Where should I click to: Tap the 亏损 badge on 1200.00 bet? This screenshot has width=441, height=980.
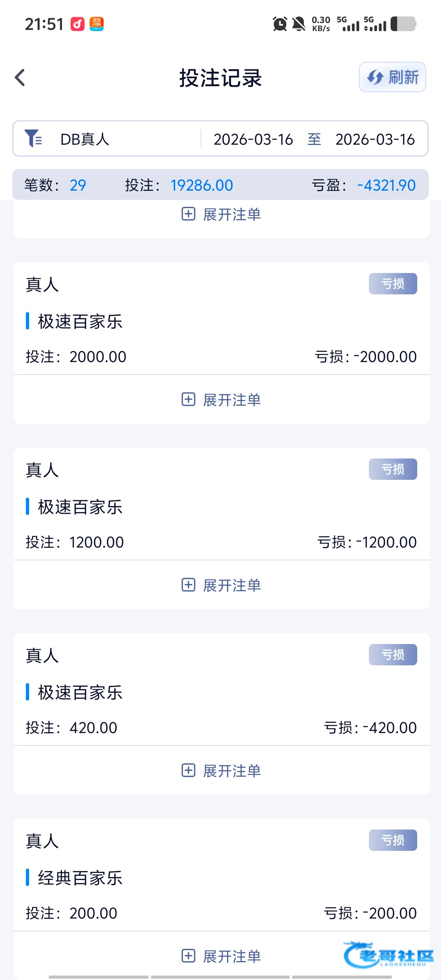click(x=393, y=469)
